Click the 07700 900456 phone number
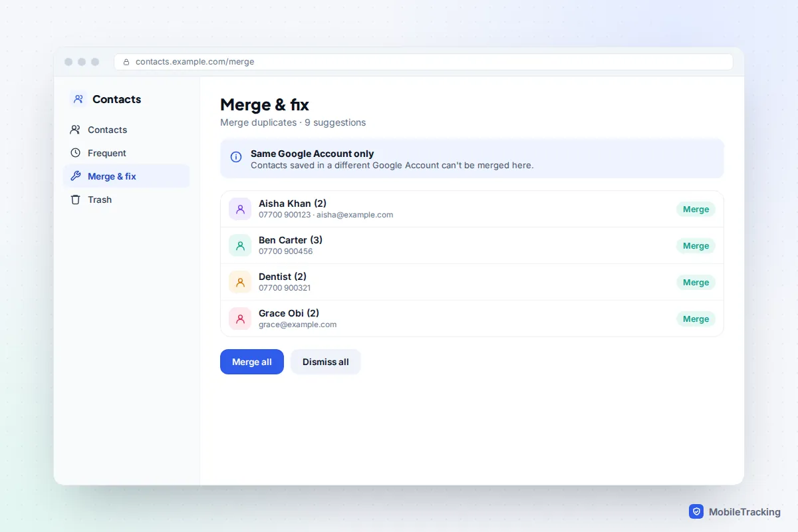This screenshot has width=798, height=532. tap(286, 251)
